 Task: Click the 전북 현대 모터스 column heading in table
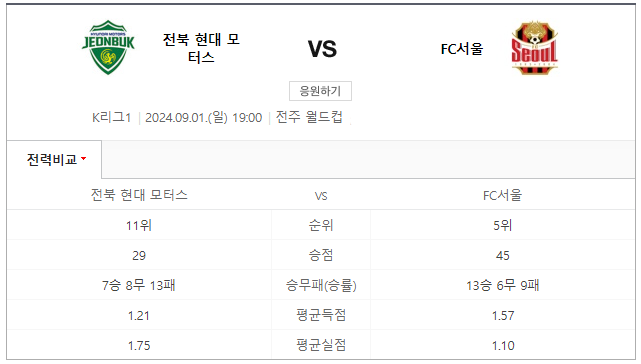coord(139,195)
